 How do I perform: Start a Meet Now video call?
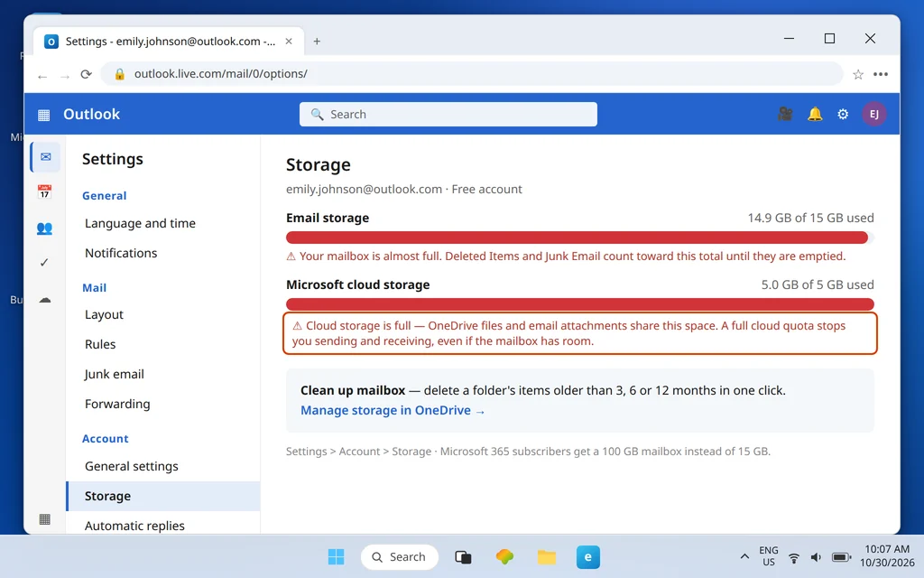point(785,114)
